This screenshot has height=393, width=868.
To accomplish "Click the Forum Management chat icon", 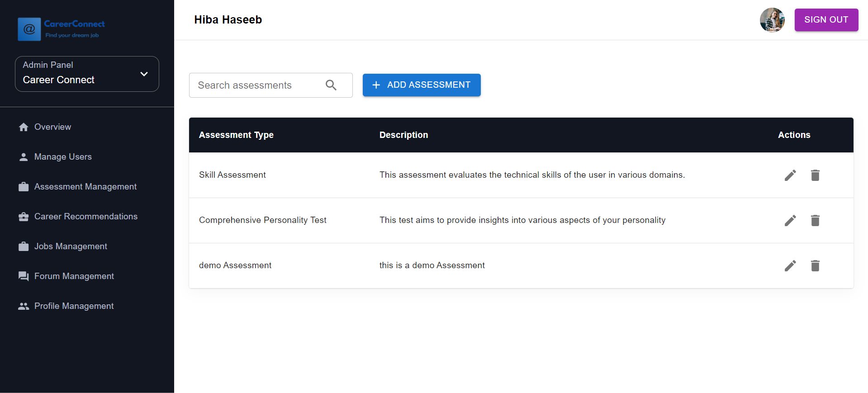I will point(24,276).
